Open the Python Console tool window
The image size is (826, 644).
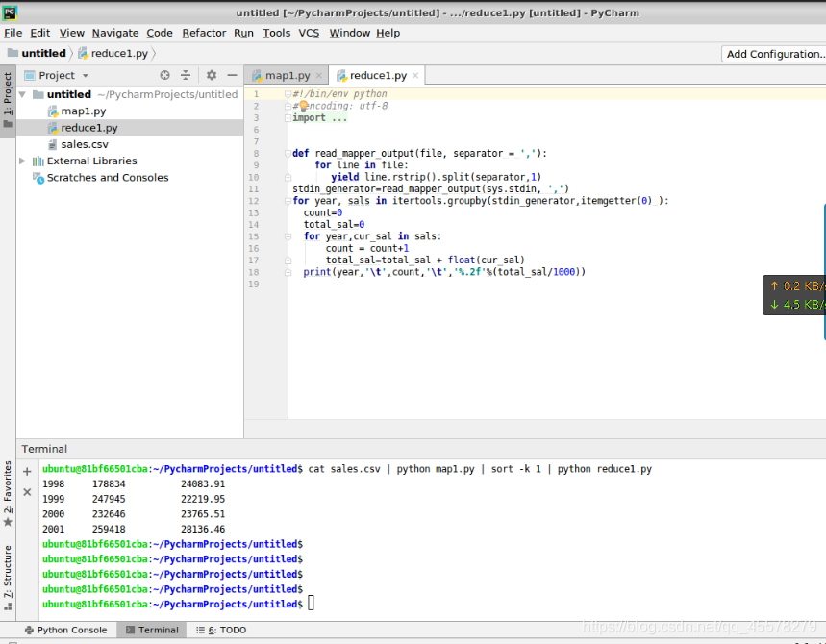65,630
